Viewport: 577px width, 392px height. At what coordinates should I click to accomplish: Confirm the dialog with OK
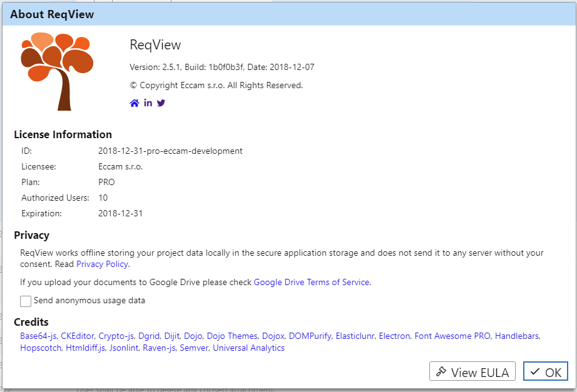point(545,371)
